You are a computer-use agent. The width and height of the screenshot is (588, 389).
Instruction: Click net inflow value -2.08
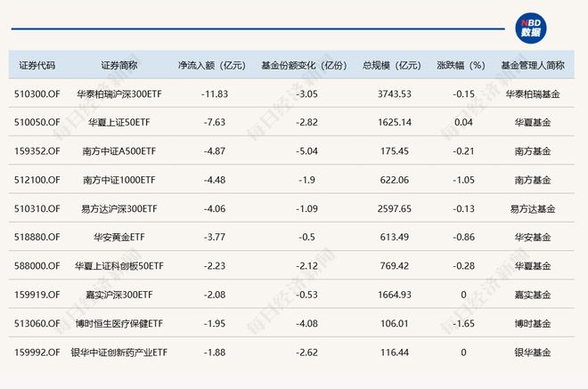click(215, 295)
